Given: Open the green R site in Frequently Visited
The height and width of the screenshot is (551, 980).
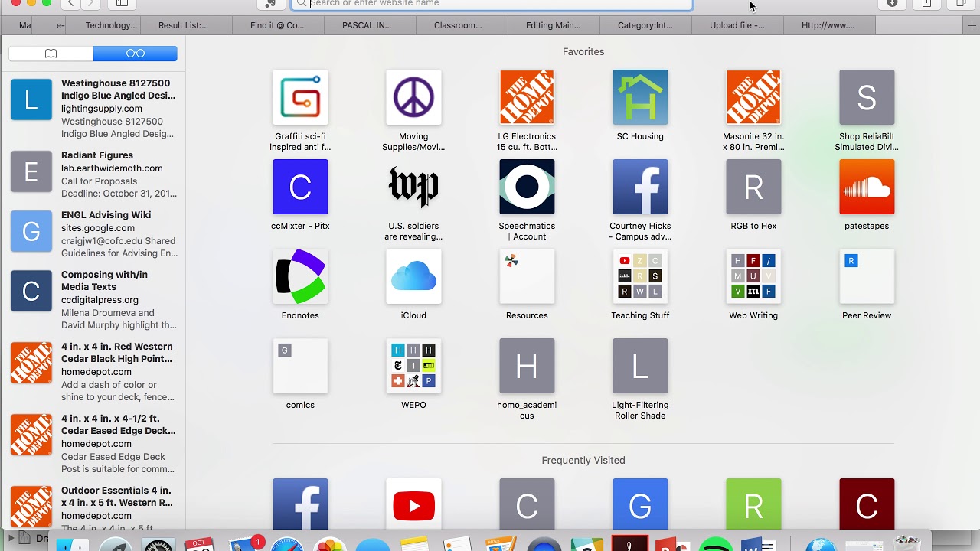Looking at the screenshot, I should 753,504.
